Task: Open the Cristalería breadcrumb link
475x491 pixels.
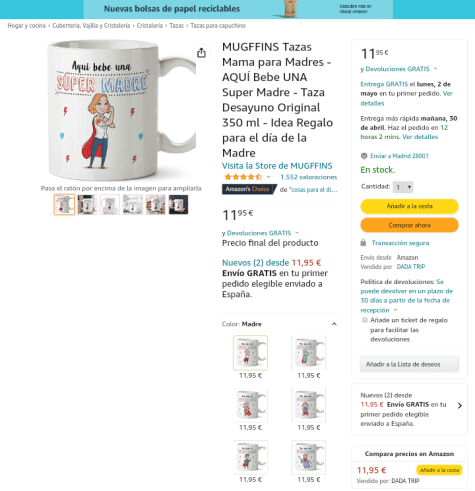Action: point(150,26)
